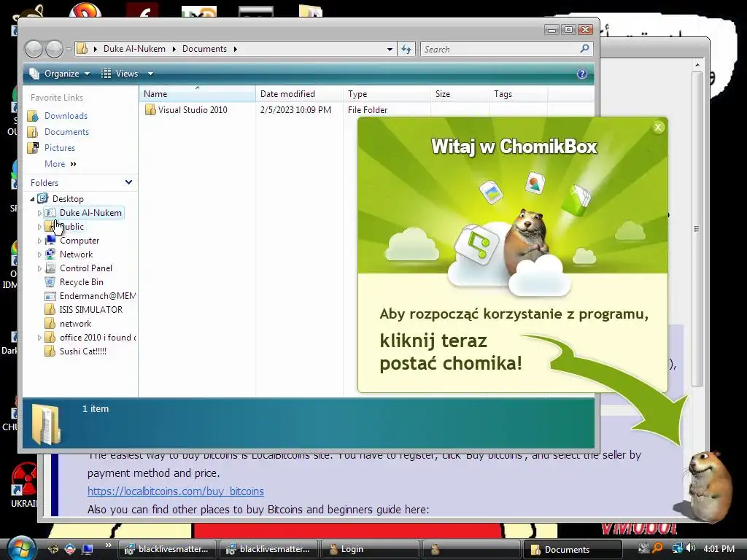The height and width of the screenshot is (560, 747).
Task: Open the Organize menu
Action: coord(60,74)
